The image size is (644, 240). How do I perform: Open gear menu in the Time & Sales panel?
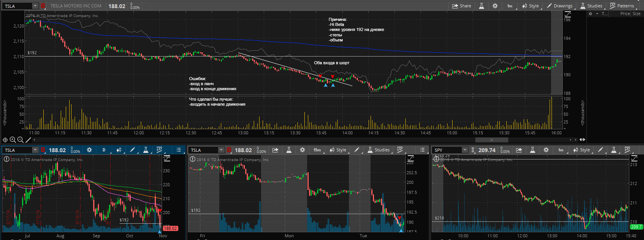591,14
